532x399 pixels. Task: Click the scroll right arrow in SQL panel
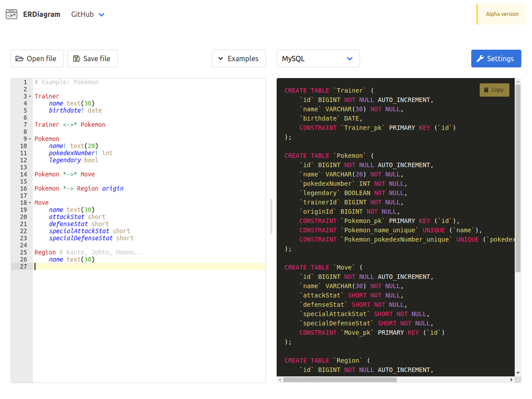click(512, 380)
